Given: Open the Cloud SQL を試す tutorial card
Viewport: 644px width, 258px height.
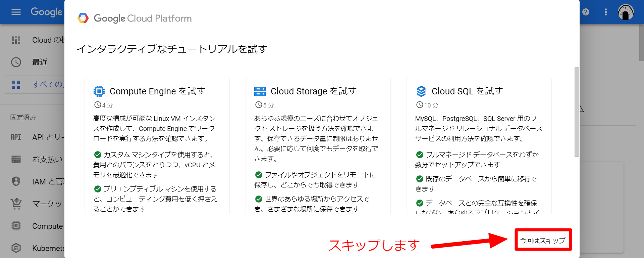Looking at the screenshot, I should (x=479, y=145).
